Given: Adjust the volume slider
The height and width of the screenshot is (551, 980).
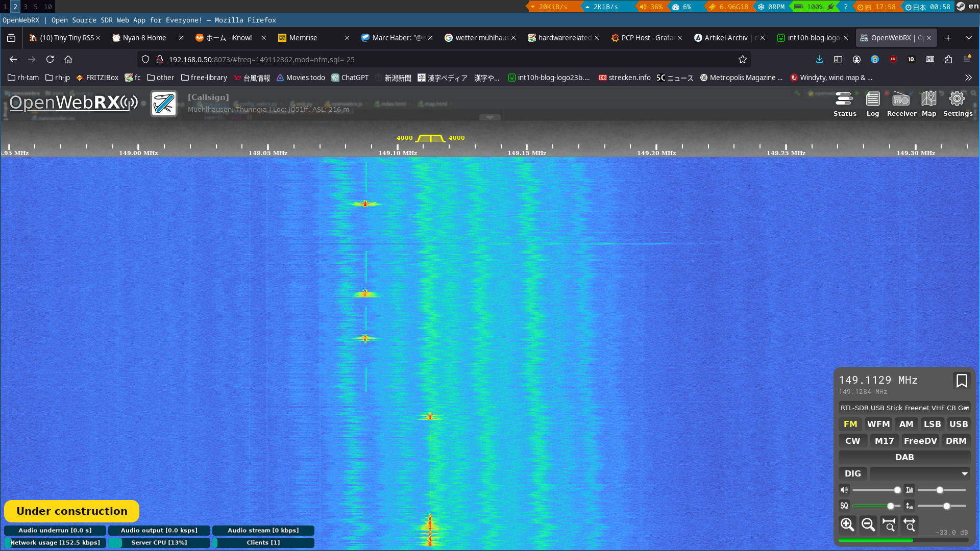Looking at the screenshot, I should tap(876, 490).
